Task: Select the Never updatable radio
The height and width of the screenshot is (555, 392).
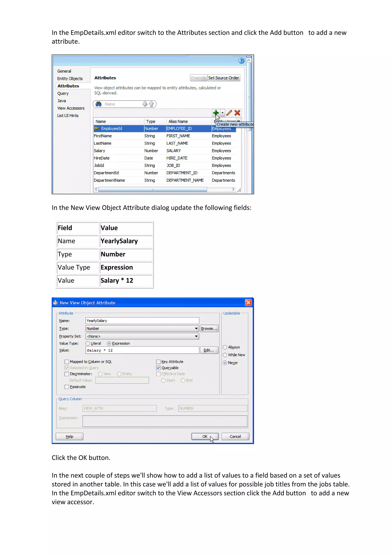Action: 225,363
